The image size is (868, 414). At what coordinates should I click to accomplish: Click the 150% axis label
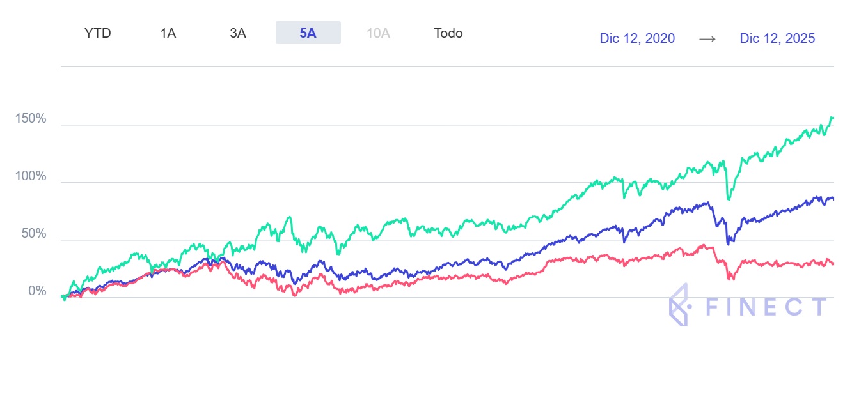coord(31,119)
